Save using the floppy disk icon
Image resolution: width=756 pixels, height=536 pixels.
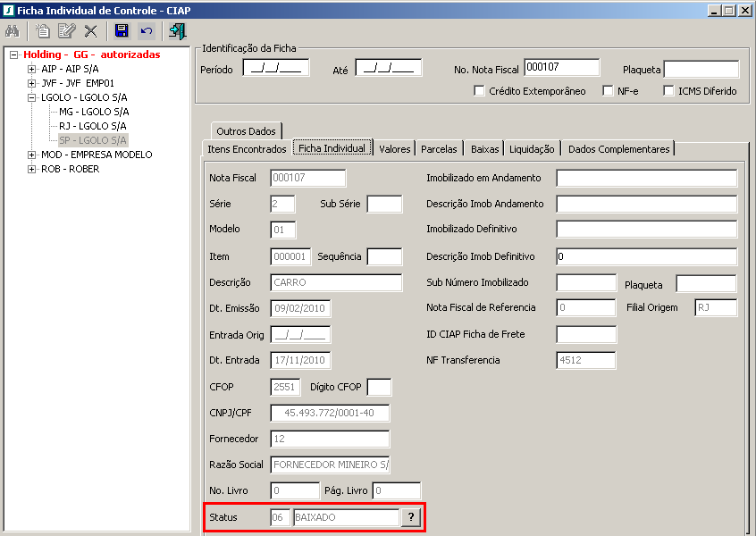point(122,31)
